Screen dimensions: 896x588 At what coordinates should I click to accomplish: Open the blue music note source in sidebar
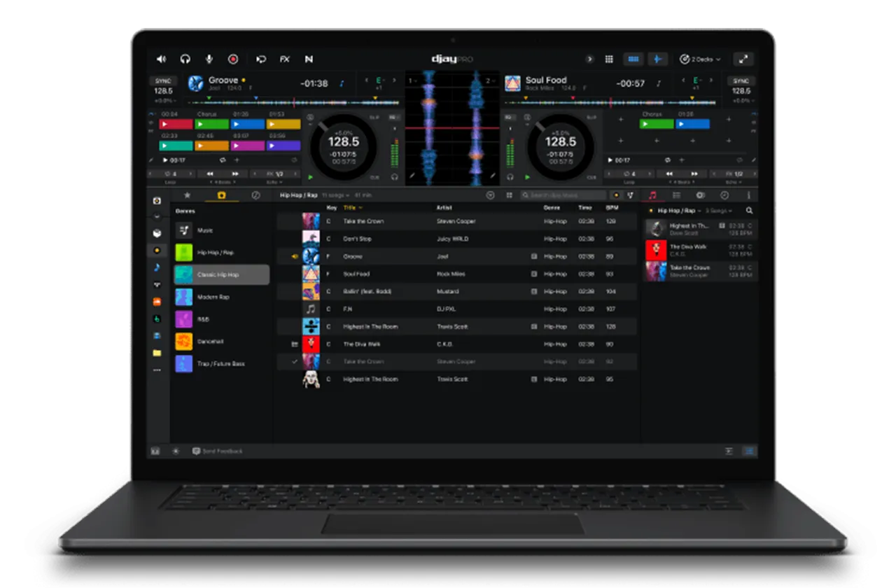tap(157, 267)
